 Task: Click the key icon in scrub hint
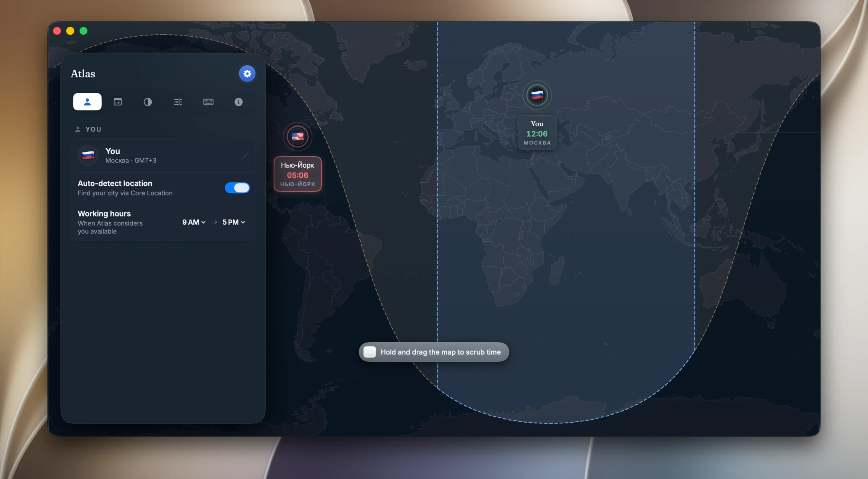pyautogui.click(x=370, y=352)
